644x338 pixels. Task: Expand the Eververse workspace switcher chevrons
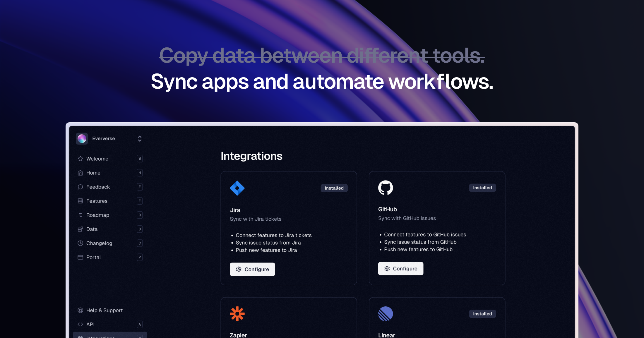(140, 138)
